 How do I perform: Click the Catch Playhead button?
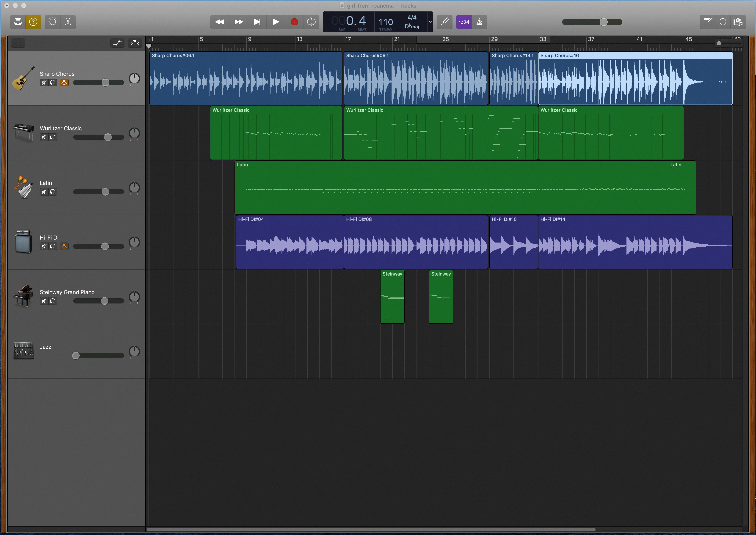tap(135, 43)
